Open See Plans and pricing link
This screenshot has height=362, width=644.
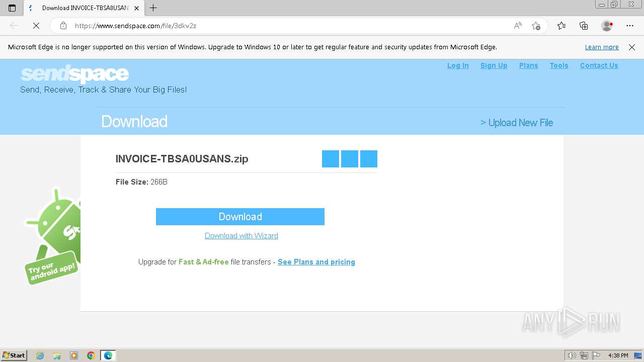(316, 262)
